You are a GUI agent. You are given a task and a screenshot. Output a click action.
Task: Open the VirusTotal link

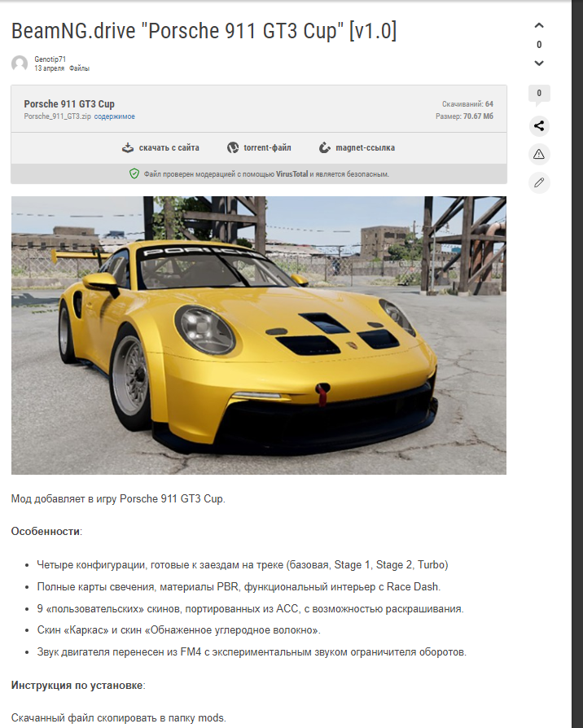(292, 174)
